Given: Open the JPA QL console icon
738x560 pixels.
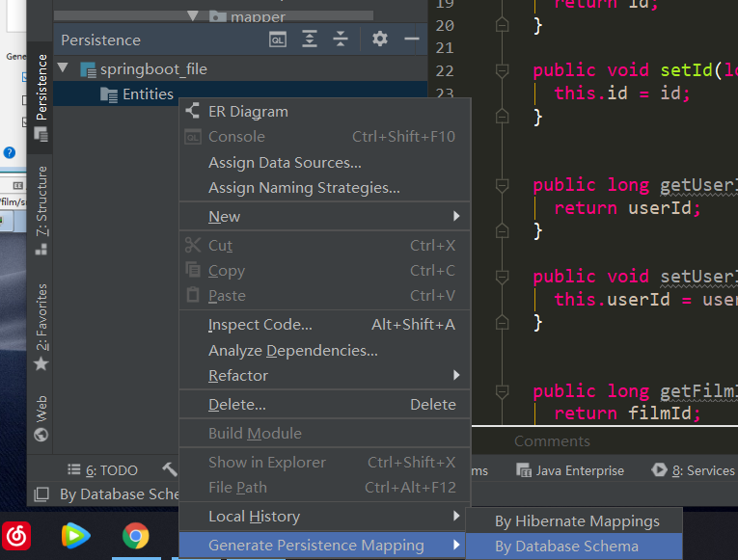Looking at the screenshot, I should tap(277, 40).
